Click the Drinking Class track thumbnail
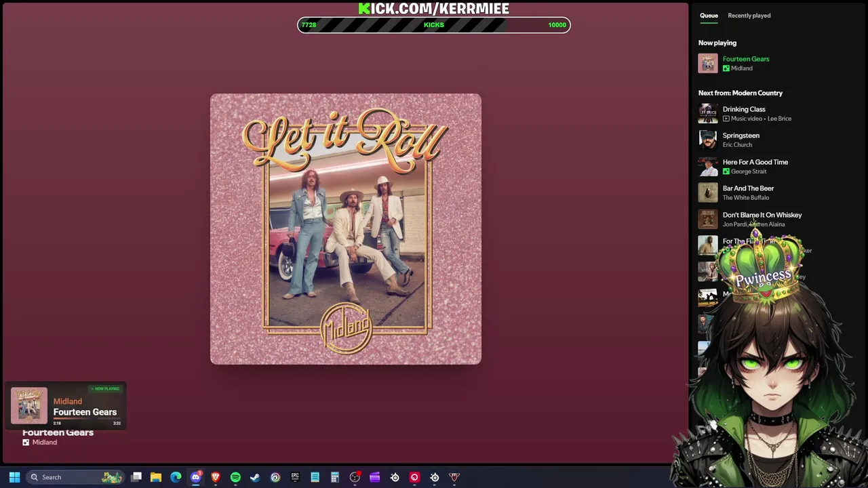Image resolution: width=868 pixels, height=488 pixels. point(708,113)
